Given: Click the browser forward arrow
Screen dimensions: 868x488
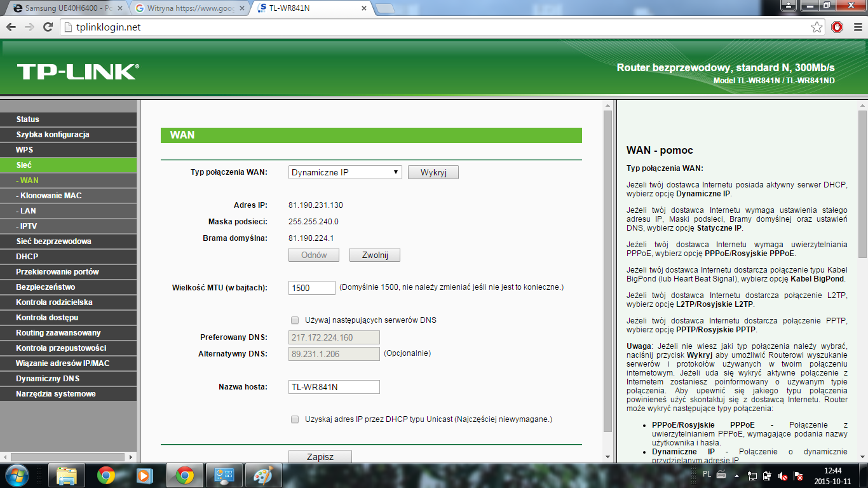Looking at the screenshot, I should click(x=29, y=27).
